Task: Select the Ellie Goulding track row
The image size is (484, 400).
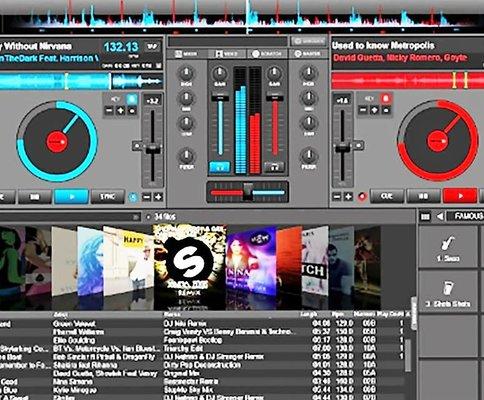Action: coord(202,340)
